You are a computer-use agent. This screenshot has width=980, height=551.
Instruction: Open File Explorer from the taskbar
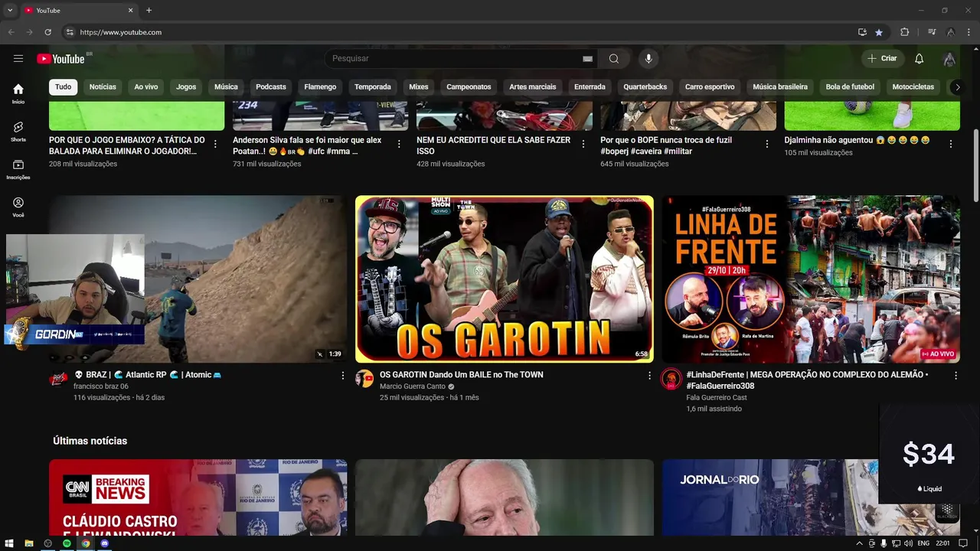28,543
